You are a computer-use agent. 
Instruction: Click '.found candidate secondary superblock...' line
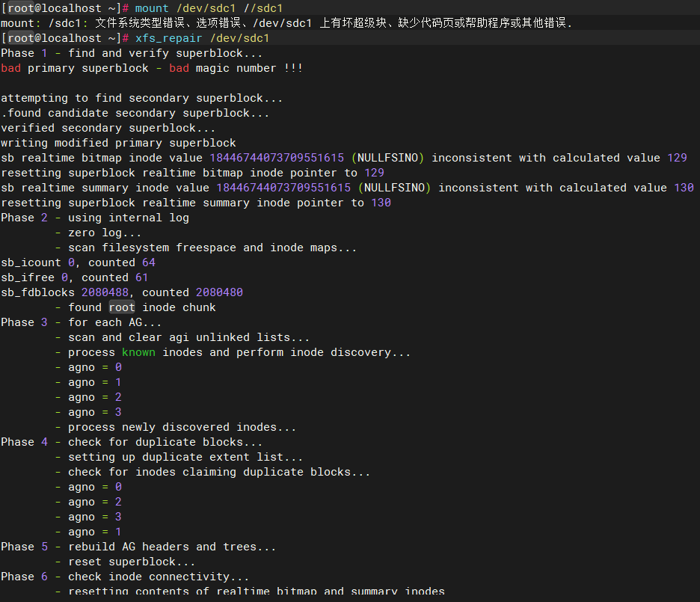coord(135,113)
